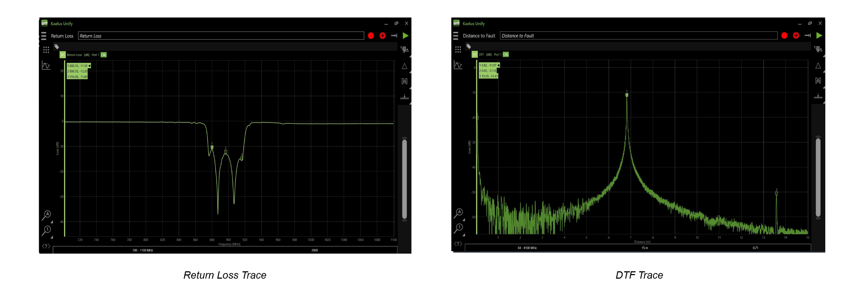Select marker row 3 13.59, -51.47
868x286 pixels.
point(489,76)
